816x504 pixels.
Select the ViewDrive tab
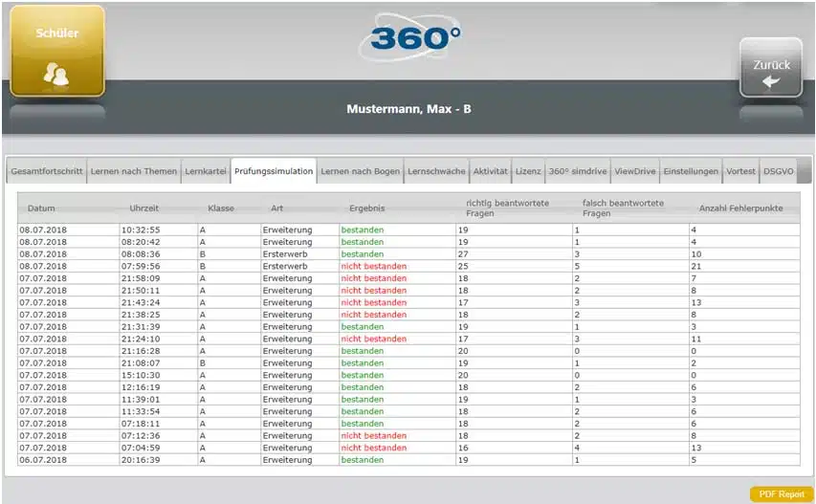click(635, 171)
